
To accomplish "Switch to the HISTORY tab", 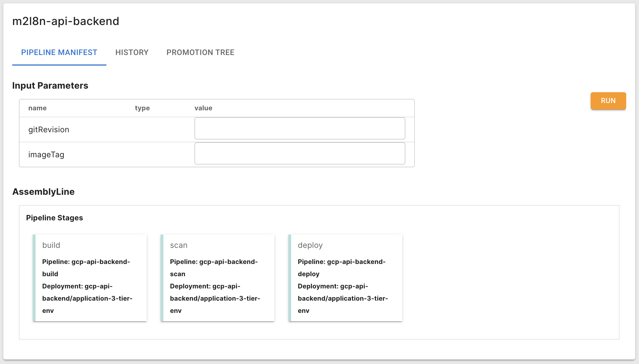I will pyautogui.click(x=132, y=53).
